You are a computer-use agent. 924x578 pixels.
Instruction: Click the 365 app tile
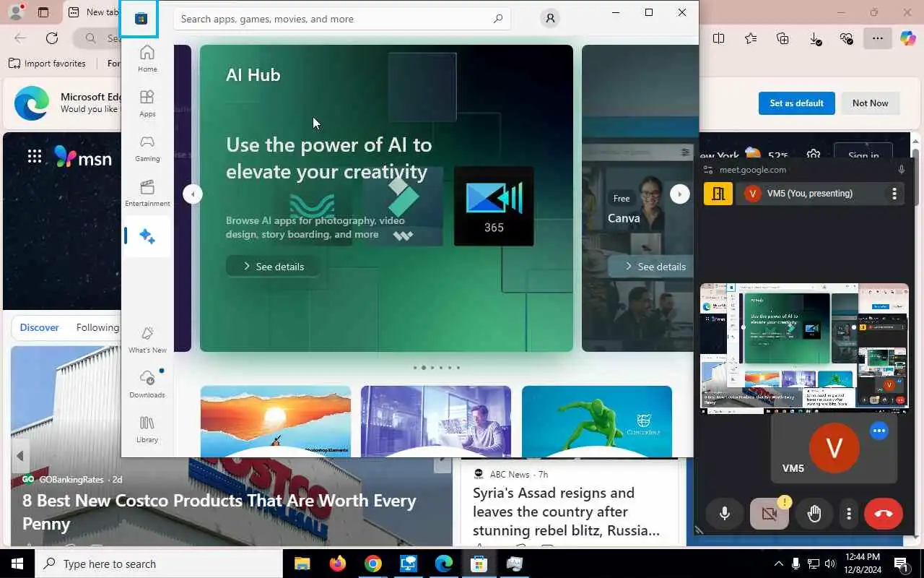coord(494,206)
